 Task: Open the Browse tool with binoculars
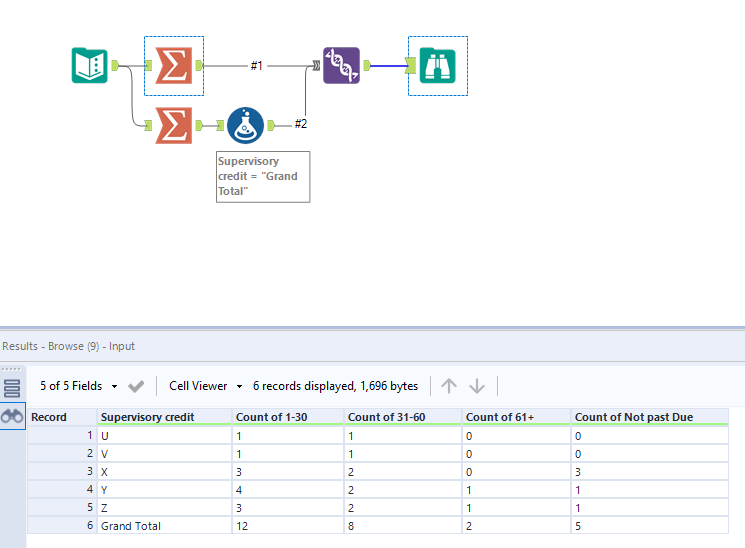(x=437, y=66)
